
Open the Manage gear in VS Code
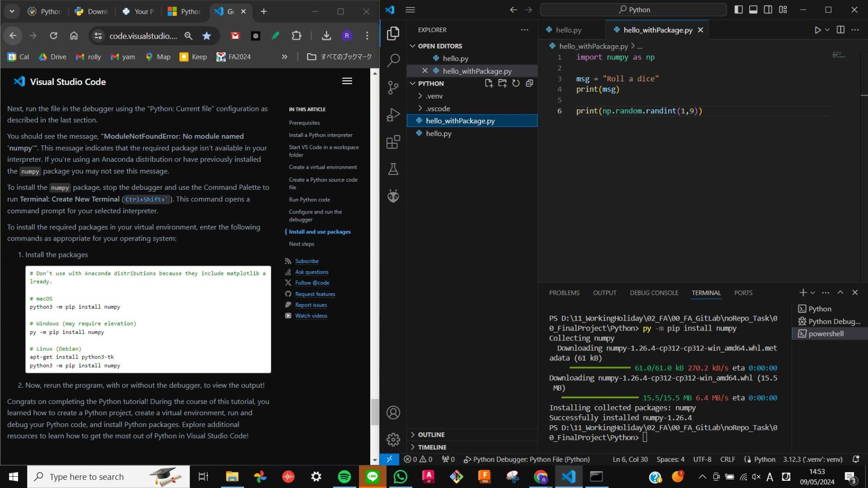tap(393, 439)
